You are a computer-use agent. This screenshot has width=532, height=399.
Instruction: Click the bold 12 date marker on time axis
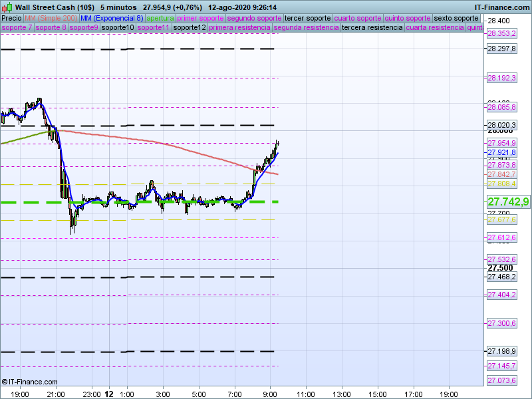[x=108, y=394]
